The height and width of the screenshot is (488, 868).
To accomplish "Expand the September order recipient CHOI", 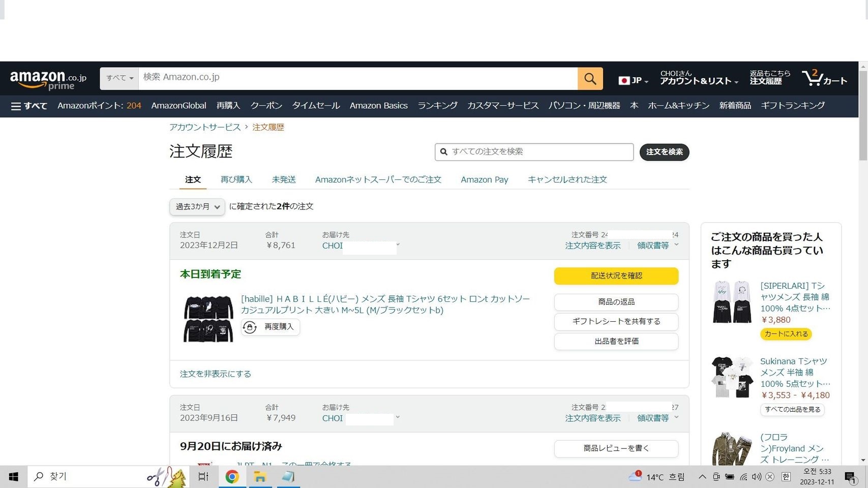I will click(361, 418).
